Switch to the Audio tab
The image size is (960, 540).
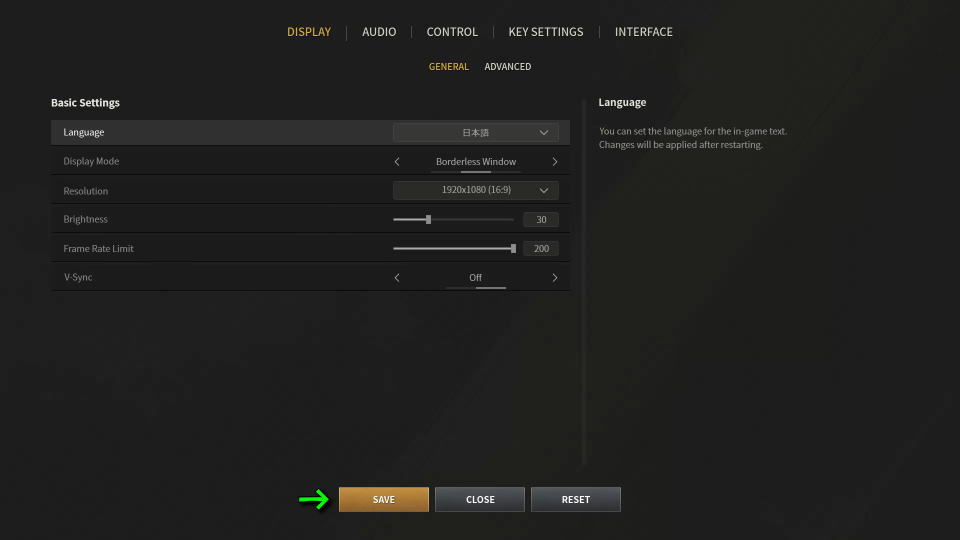[x=379, y=32]
